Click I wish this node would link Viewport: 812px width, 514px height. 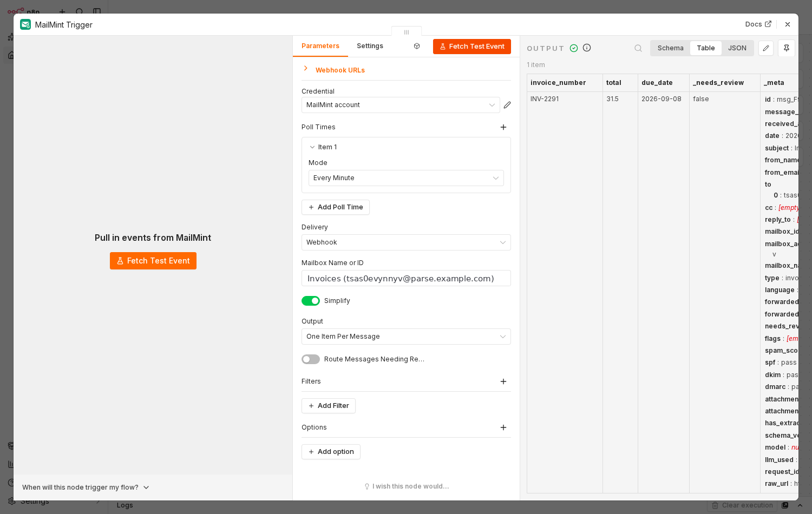pyautogui.click(x=407, y=486)
